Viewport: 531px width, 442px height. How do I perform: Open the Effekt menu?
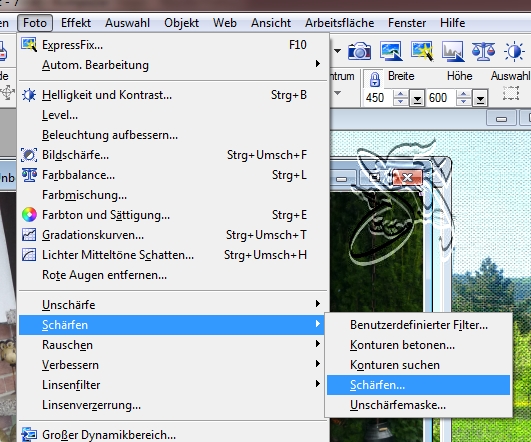(x=76, y=23)
